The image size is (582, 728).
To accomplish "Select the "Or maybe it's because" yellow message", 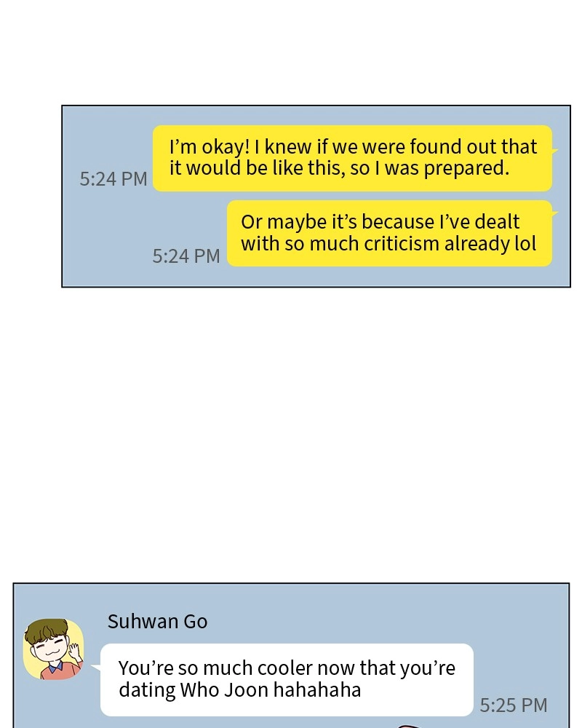I will point(389,233).
